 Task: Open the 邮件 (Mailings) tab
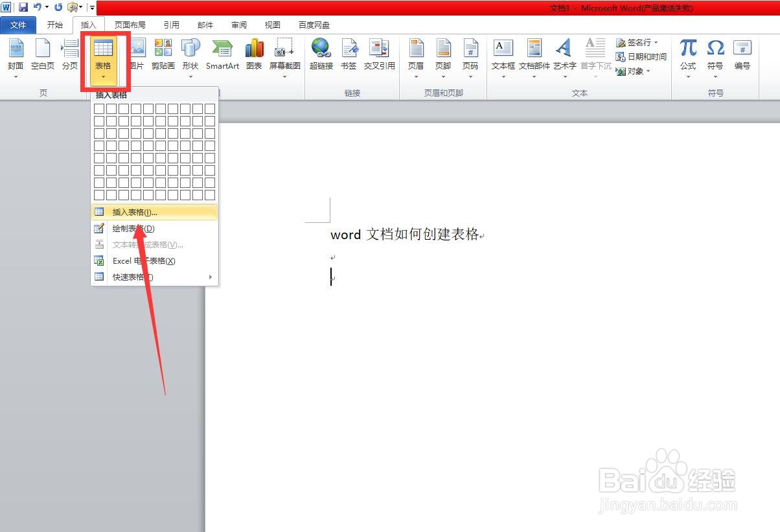(205, 25)
